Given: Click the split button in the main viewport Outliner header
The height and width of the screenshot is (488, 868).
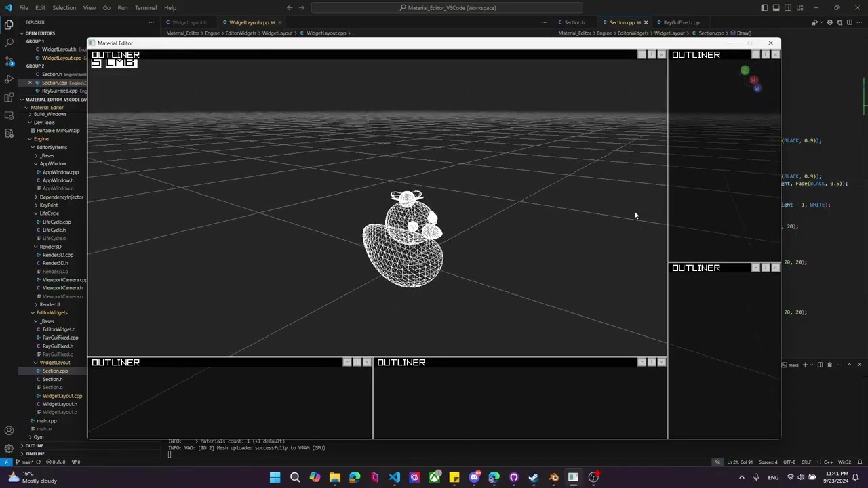Looking at the screenshot, I should 652,54.
